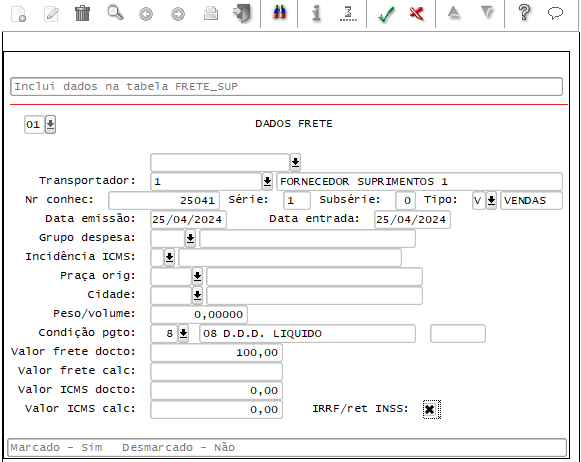Click the edit record pencil icon
Screen dimensions: 581x462
click(x=51, y=14)
